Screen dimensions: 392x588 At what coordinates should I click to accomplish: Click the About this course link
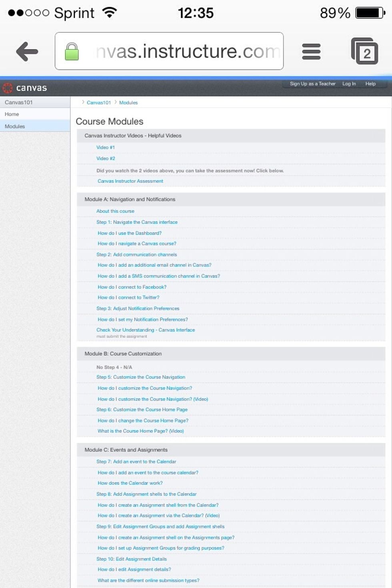tap(115, 211)
